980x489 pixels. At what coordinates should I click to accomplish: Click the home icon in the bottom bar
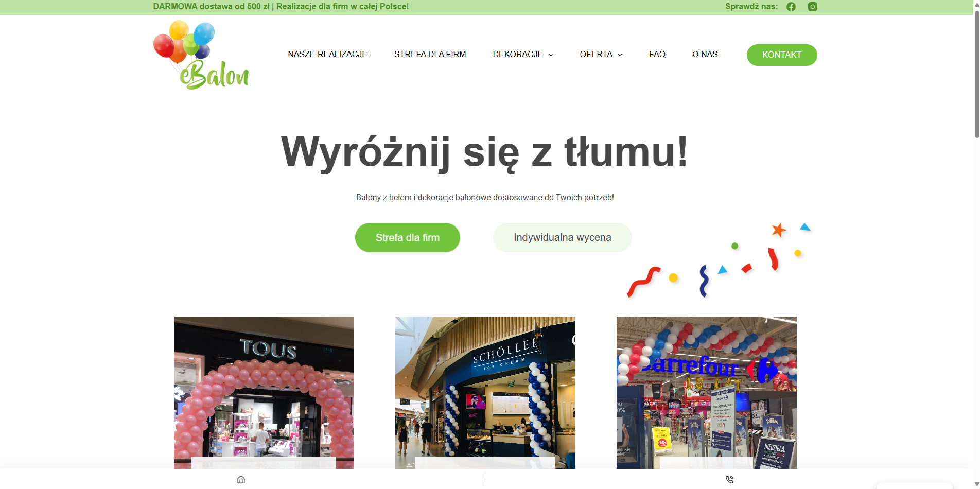241,480
